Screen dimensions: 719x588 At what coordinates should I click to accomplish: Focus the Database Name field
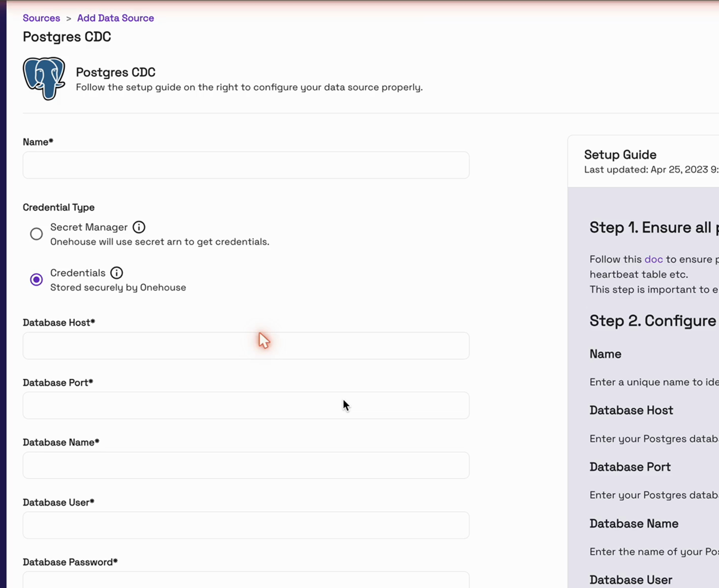click(x=246, y=465)
